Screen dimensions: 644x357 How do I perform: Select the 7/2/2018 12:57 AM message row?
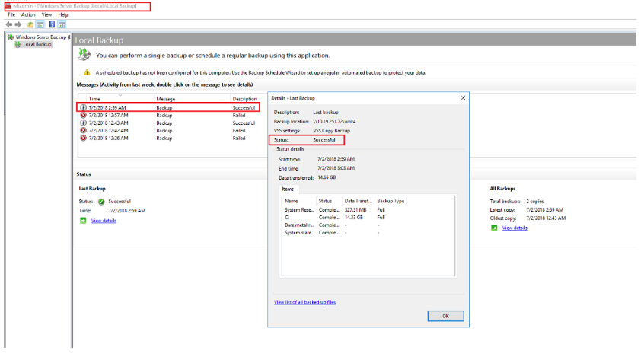[x=168, y=116]
